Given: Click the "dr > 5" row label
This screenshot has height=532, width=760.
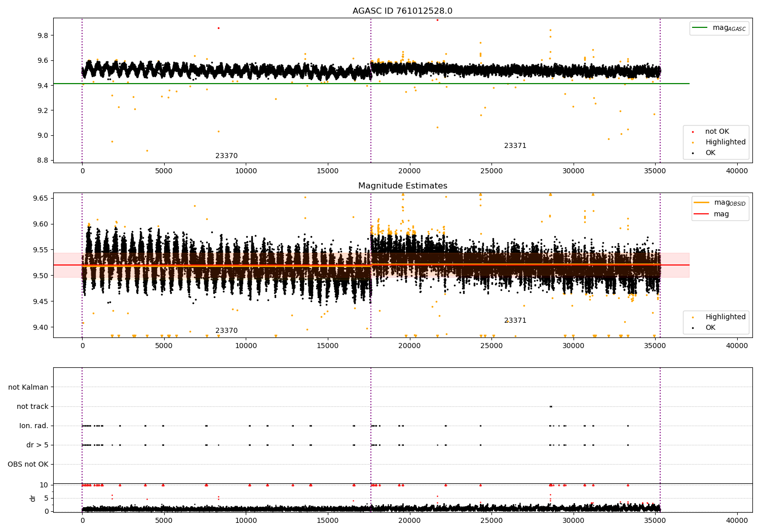Looking at the screenshot, I should tap(37, 445).
